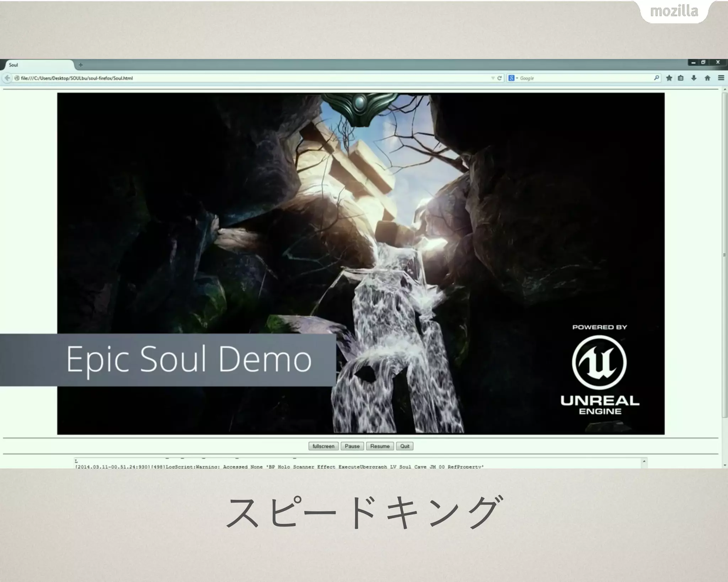
Task: Click the log output scroll up arrow
Action: [x=644, y=462]
